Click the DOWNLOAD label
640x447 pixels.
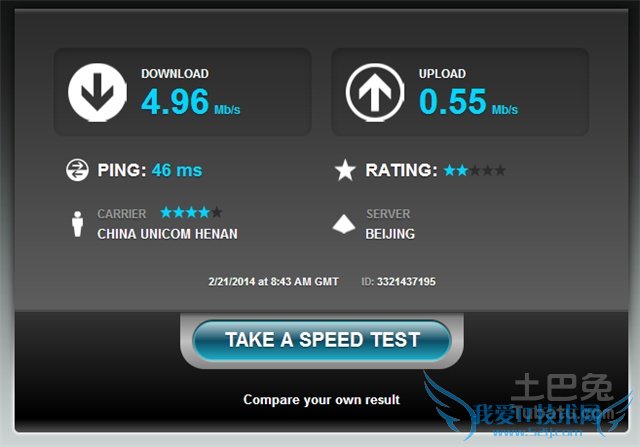coord(175,73)
